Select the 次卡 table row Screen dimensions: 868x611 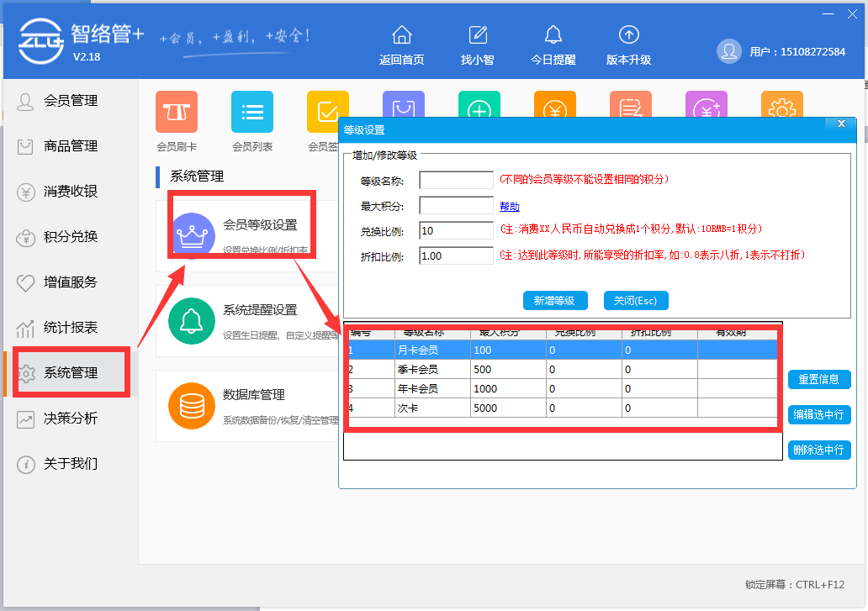563,408
